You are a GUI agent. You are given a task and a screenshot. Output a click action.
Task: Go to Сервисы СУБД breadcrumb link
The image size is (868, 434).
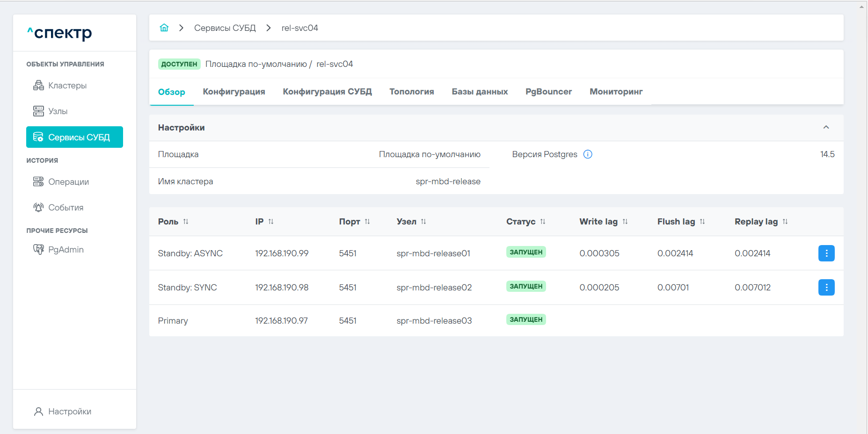click(x=225, y=28)
